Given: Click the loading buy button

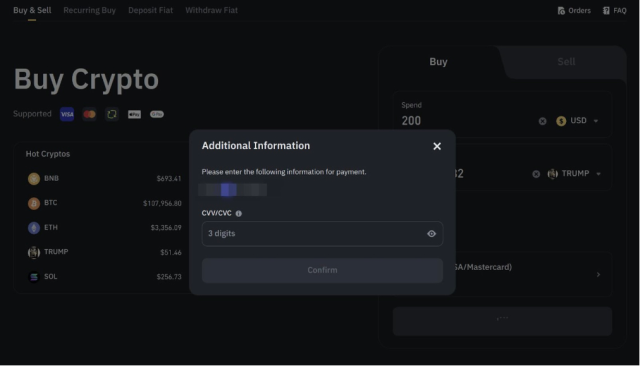Looking at the screenshot, I should tap(502, 321).
